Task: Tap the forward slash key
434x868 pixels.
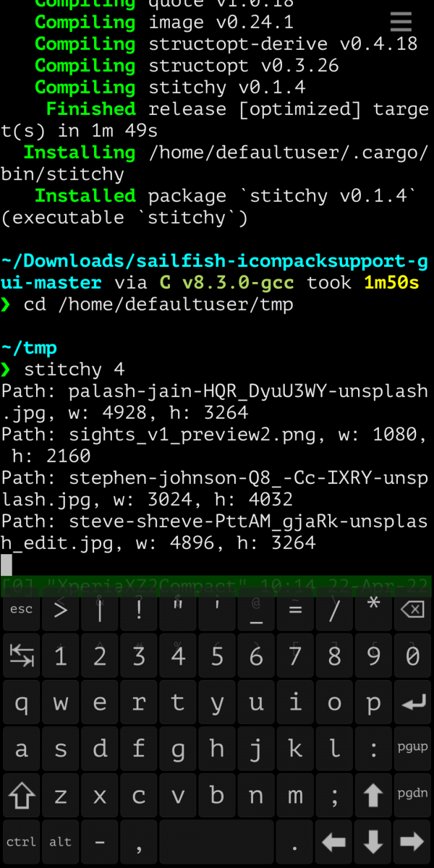Action: pos(334,610)
